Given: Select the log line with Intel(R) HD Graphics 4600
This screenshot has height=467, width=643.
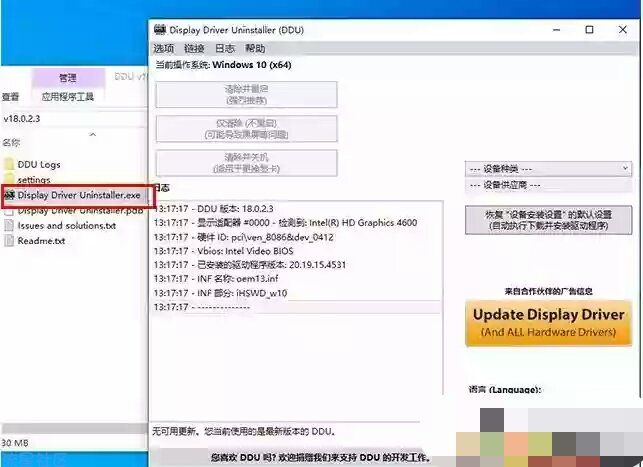Looking at the screenshot, I should tap(285, 223).
